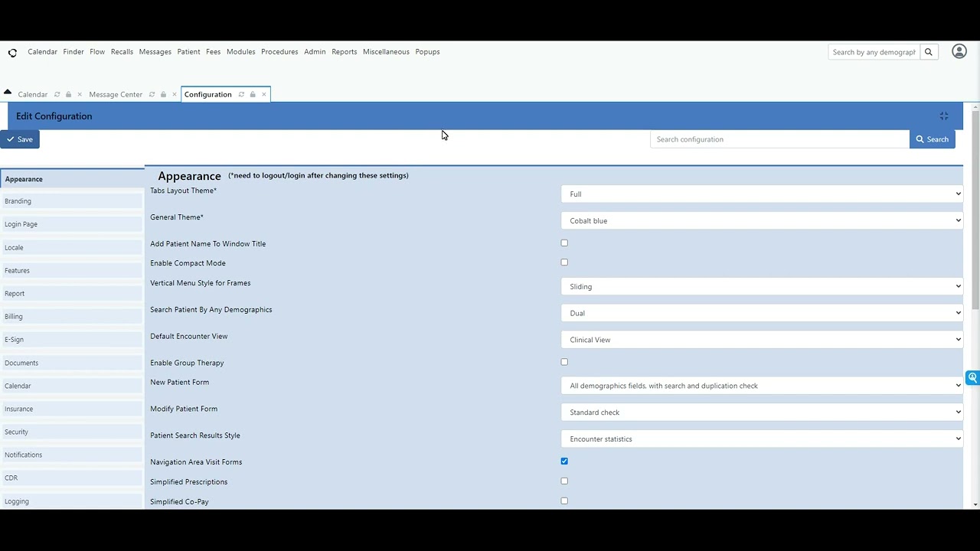Close the Message Center tab
980x551 pixels.
175,94
